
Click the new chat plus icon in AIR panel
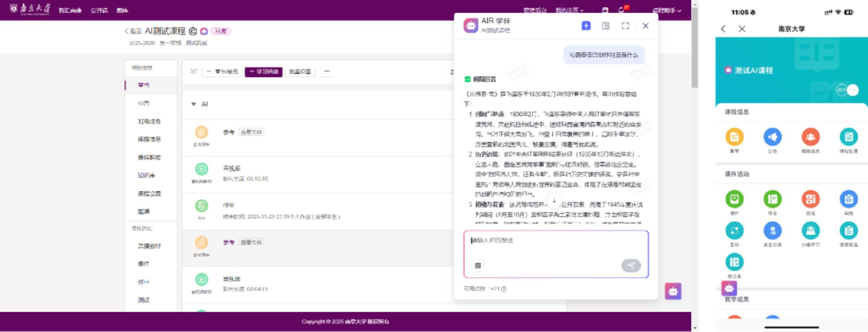(x=586, y=26)
